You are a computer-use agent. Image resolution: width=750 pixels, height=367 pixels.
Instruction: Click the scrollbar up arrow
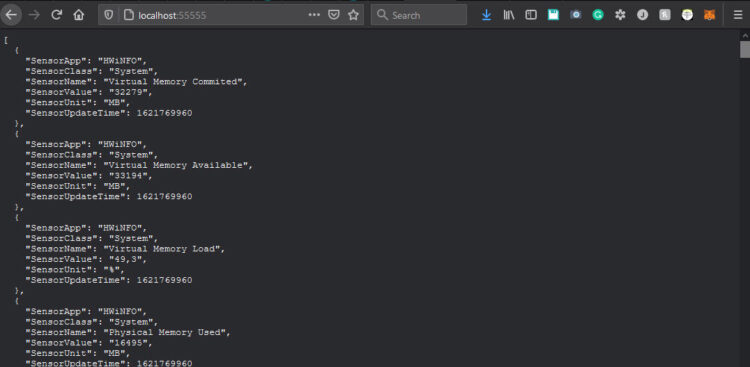click(x=745, y=35)
